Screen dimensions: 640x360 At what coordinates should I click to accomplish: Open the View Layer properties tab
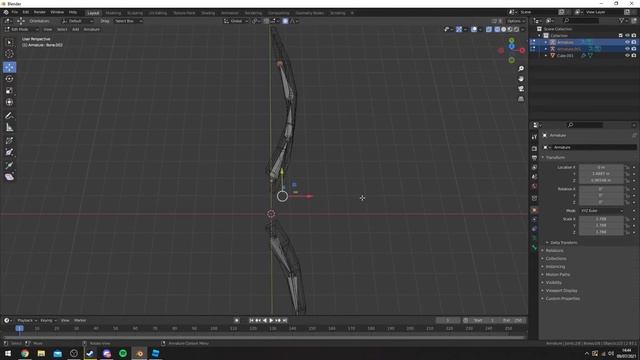point(534,167)
